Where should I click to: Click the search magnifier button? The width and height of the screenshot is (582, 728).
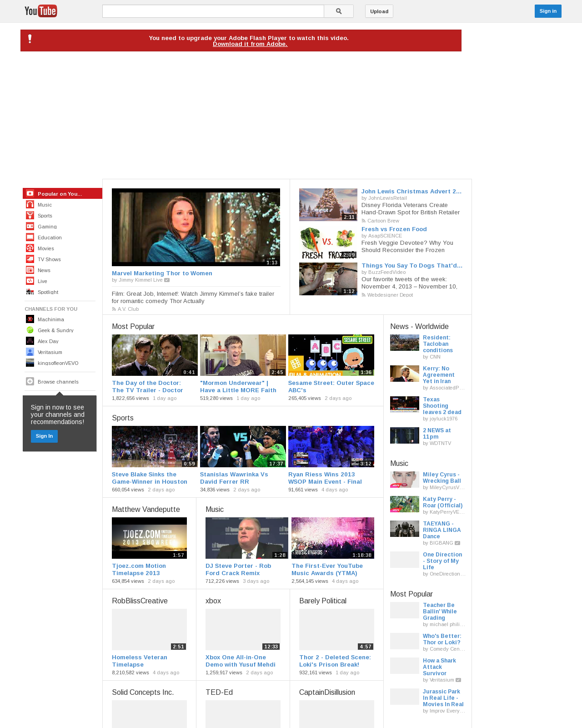pos(339,11)
